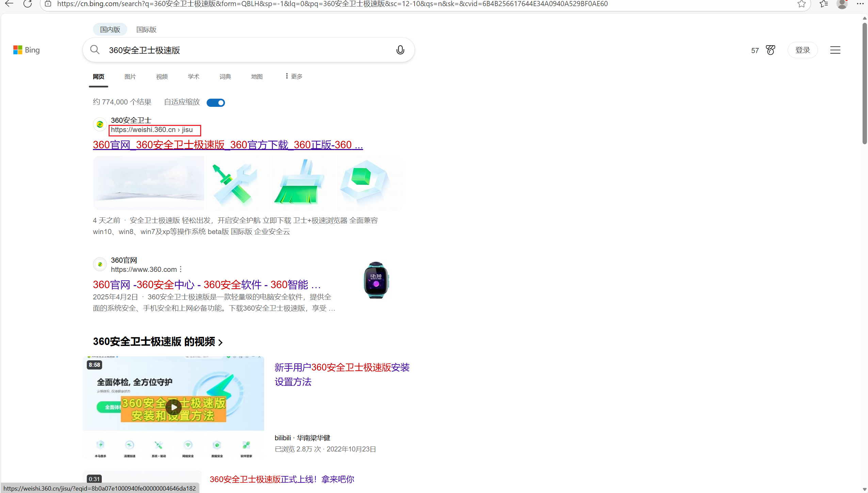Add page to favorites star icon
The image size is (868, 493).
point(802,4)
